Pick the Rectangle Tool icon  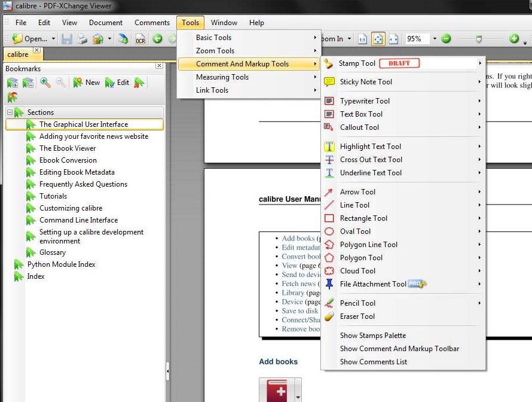point(329,218)
